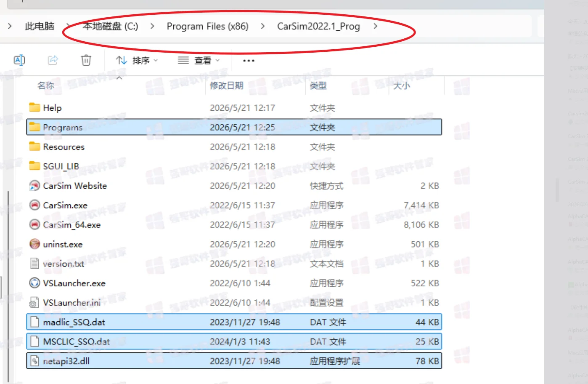Click 此电脑 in the address bar
Viewport: 588px width, 384px height.
pos(40,26)
